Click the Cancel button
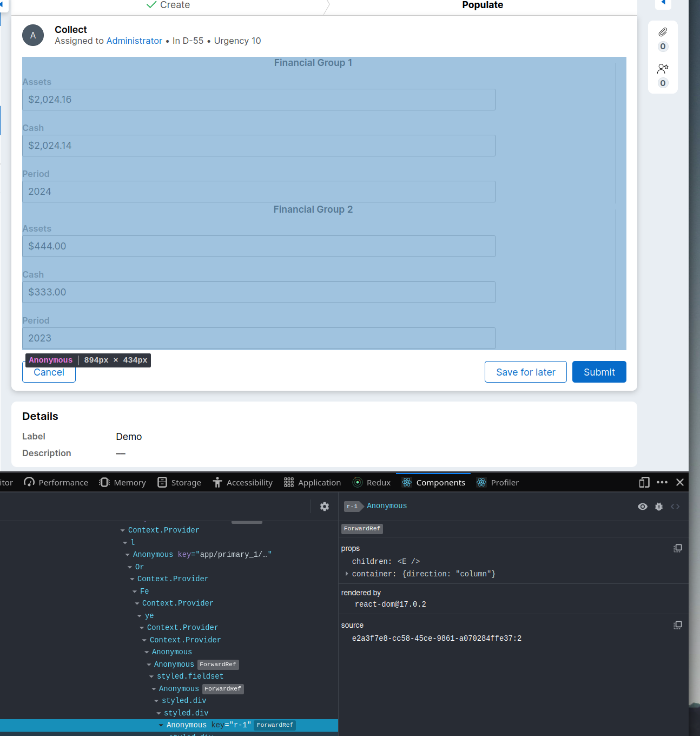Screen dimensions: 700x736 tap(49, 372)
